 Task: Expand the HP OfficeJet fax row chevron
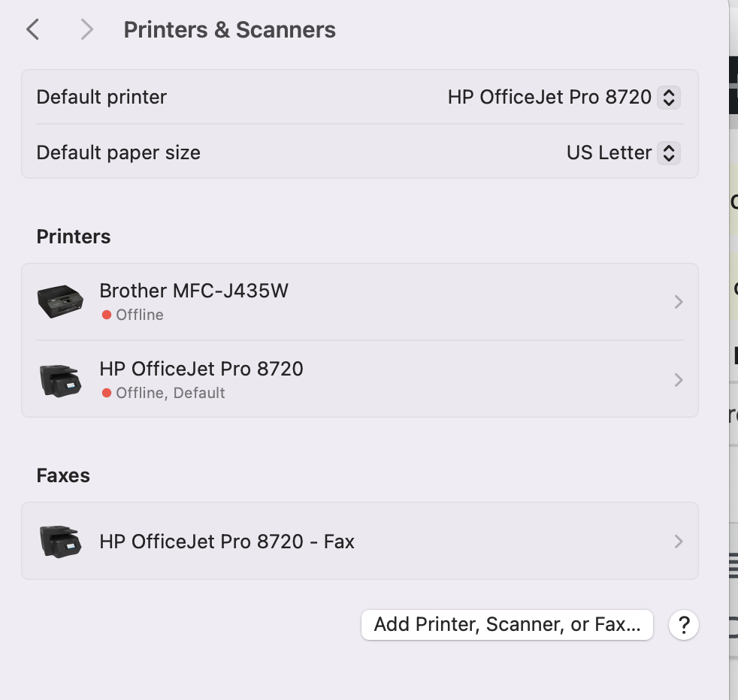(679, 541)
